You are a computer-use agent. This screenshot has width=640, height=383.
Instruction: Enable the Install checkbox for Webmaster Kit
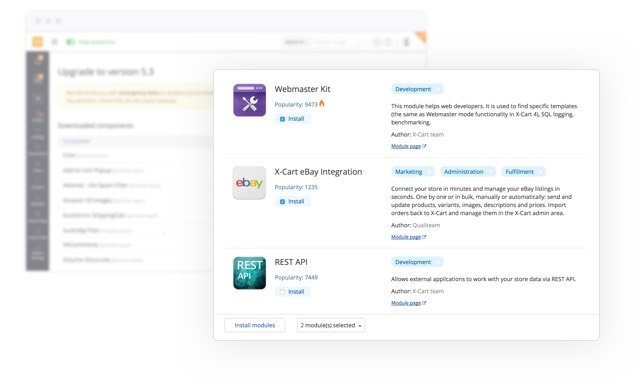click(282, 119)
